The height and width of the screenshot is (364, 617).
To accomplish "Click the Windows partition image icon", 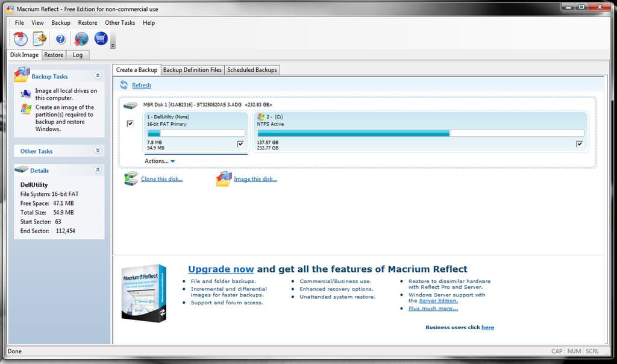I will (26, 109).
